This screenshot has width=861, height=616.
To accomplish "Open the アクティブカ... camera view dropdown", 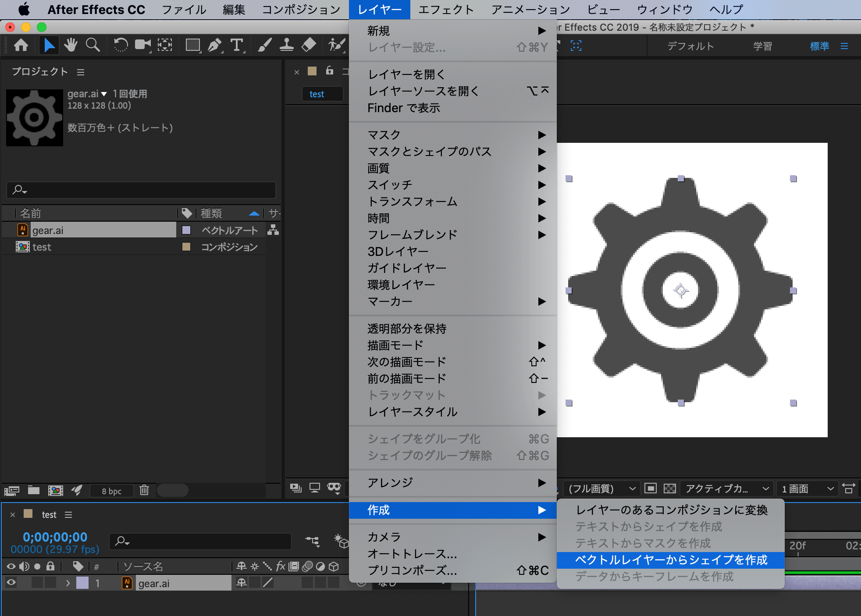I will pos(727,488).
